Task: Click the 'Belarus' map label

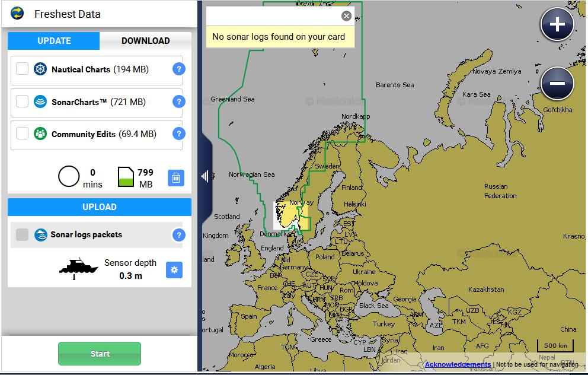Action: [353, 253]
